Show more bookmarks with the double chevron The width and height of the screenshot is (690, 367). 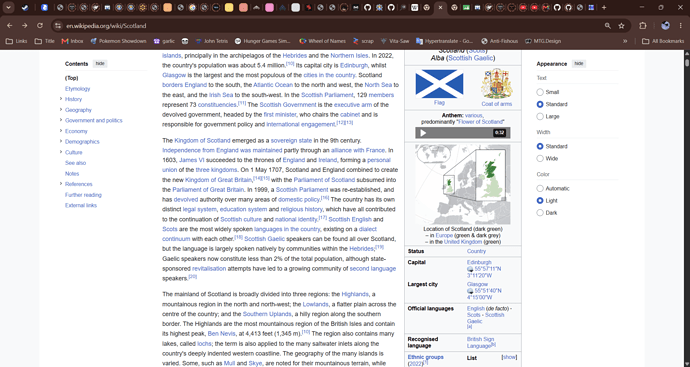pos(625,41)
